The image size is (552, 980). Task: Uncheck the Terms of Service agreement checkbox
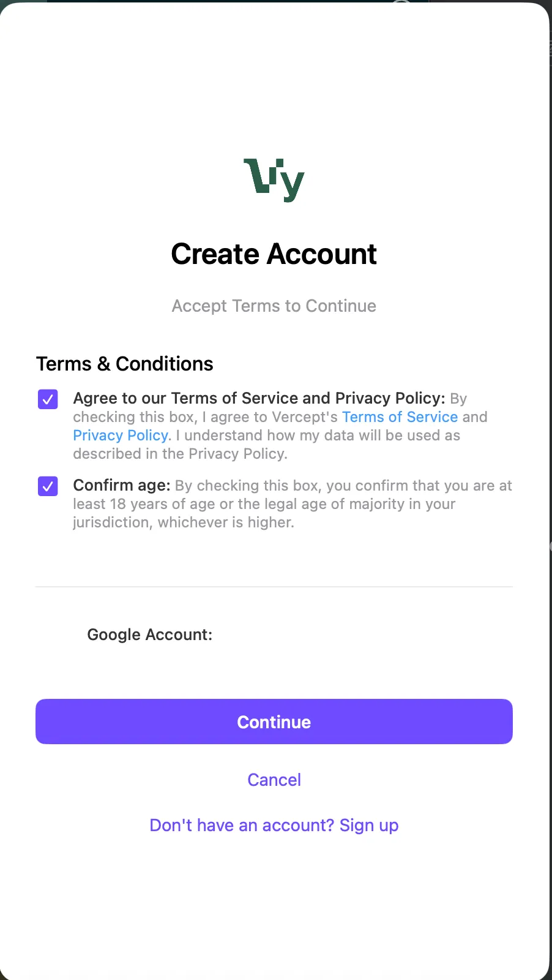click(48, 399)
